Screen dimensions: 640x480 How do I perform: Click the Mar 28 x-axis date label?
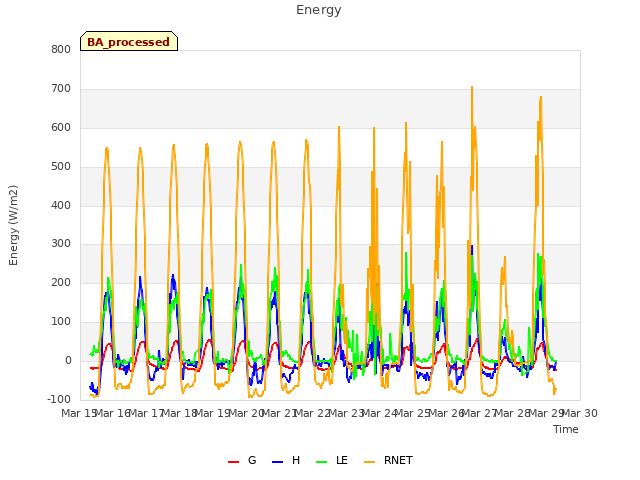point(513,413)
